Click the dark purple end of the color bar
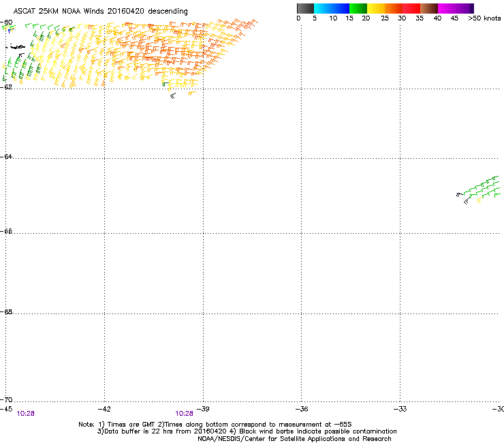 pos(471,8)
